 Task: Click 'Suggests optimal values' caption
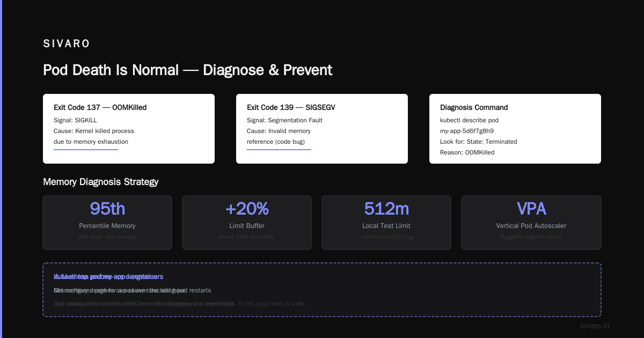coord(531,237)
